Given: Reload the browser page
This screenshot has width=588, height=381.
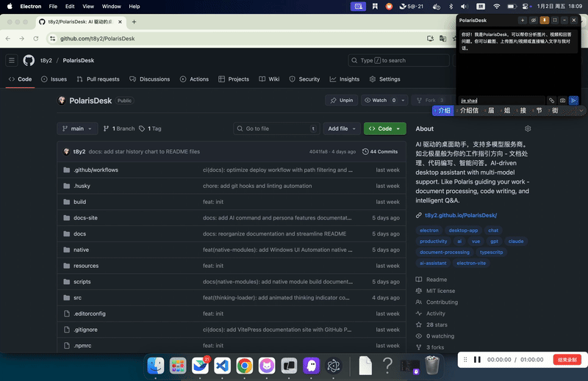Looking at the screenshot, I should (35, 39).
